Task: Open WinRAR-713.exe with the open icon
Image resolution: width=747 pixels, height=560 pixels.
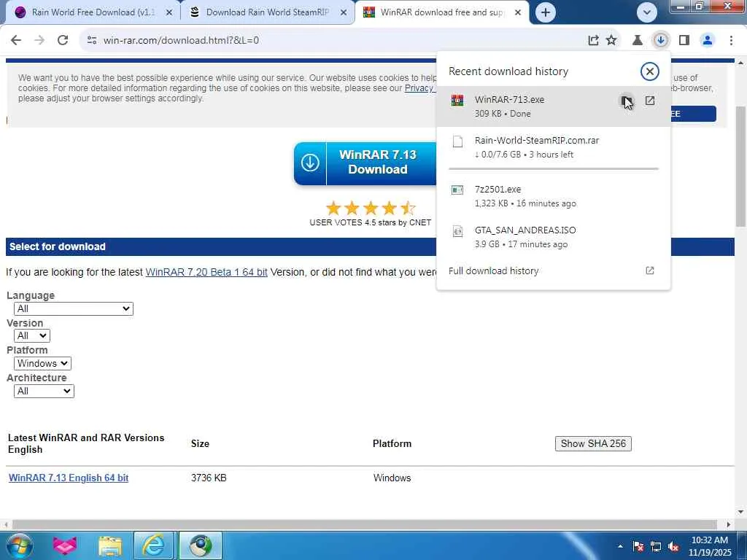Action: pyautogui.click(x=650, y=101)
